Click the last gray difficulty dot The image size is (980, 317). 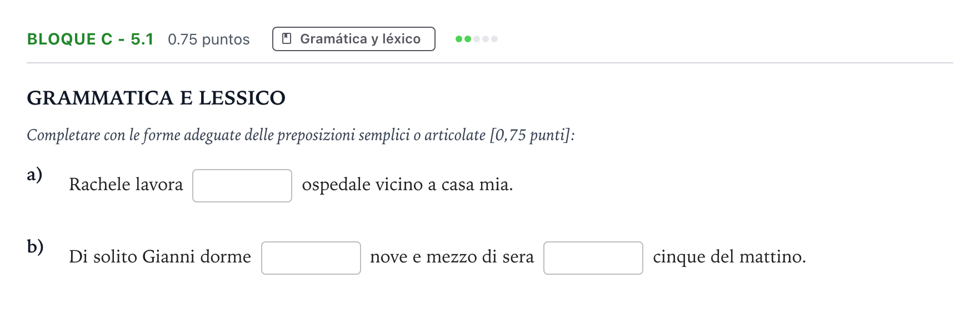(x=494, y=39)
